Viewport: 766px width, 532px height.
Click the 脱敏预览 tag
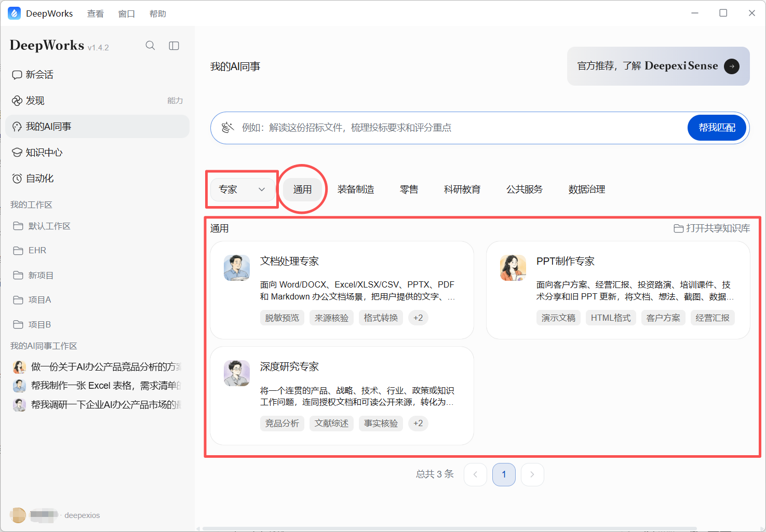(x=282, y=318)
